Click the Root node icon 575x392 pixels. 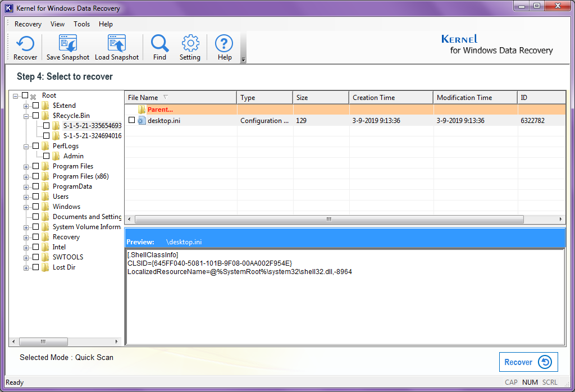click(x=33, y=97)
